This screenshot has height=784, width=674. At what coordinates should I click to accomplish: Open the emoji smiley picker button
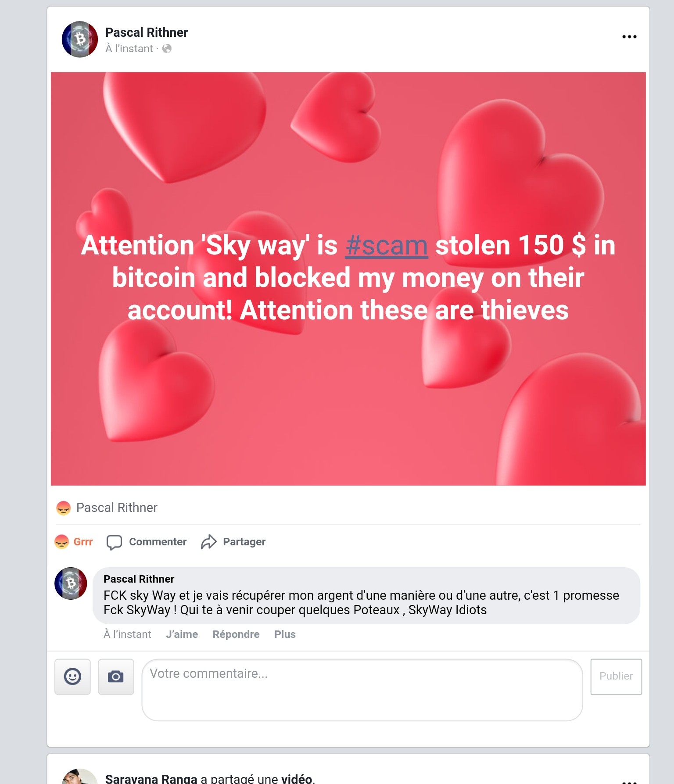point(72,677)
